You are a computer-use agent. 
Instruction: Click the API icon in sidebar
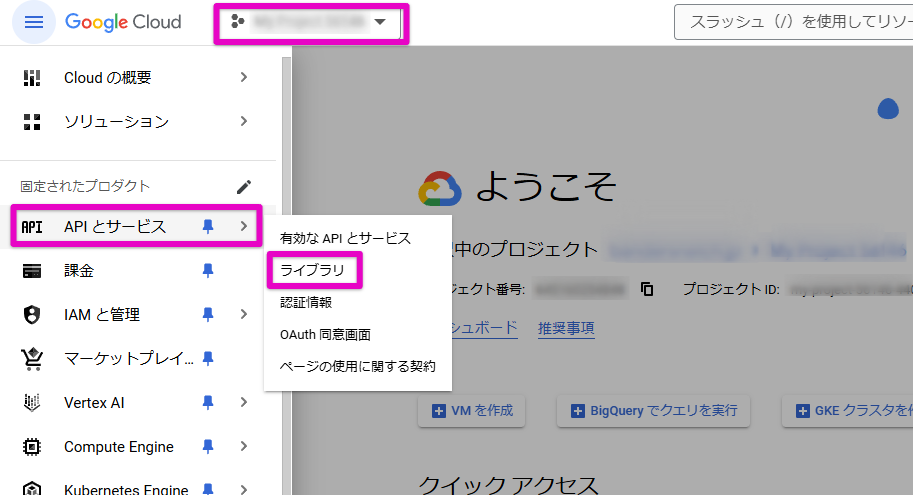tap(31, 227)
